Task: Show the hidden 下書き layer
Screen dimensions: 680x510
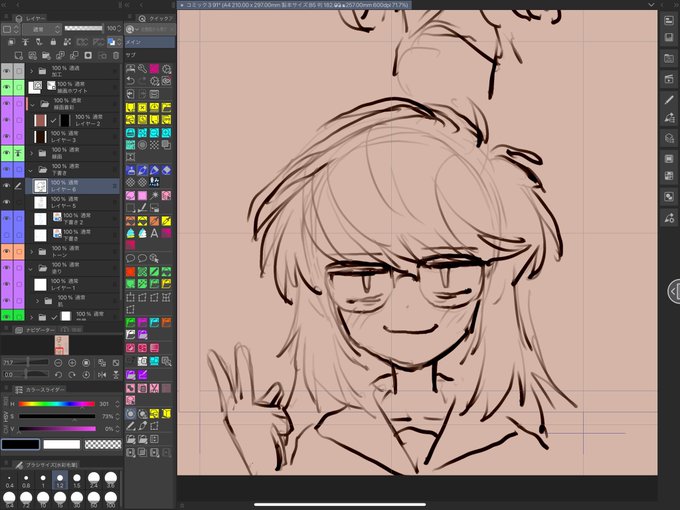Action: pos(7,235)
